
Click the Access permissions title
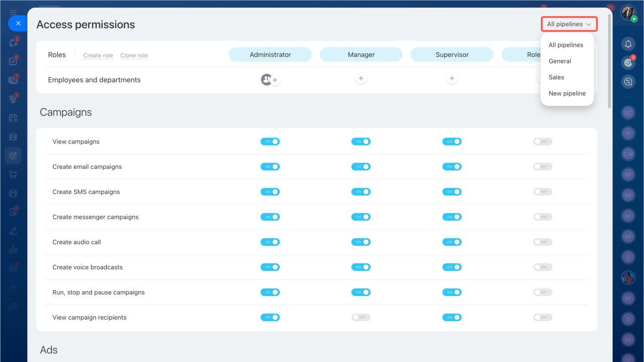point(86,25)
